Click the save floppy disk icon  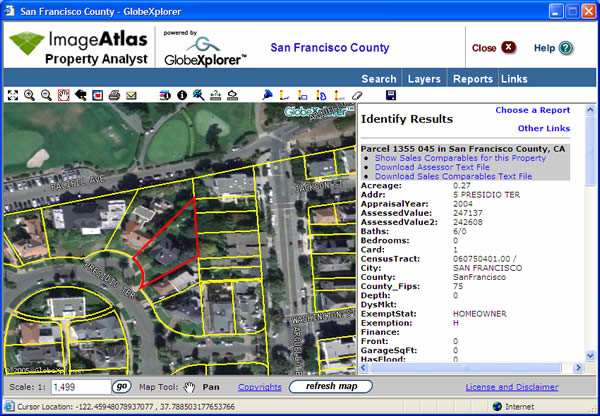(391, 95)
